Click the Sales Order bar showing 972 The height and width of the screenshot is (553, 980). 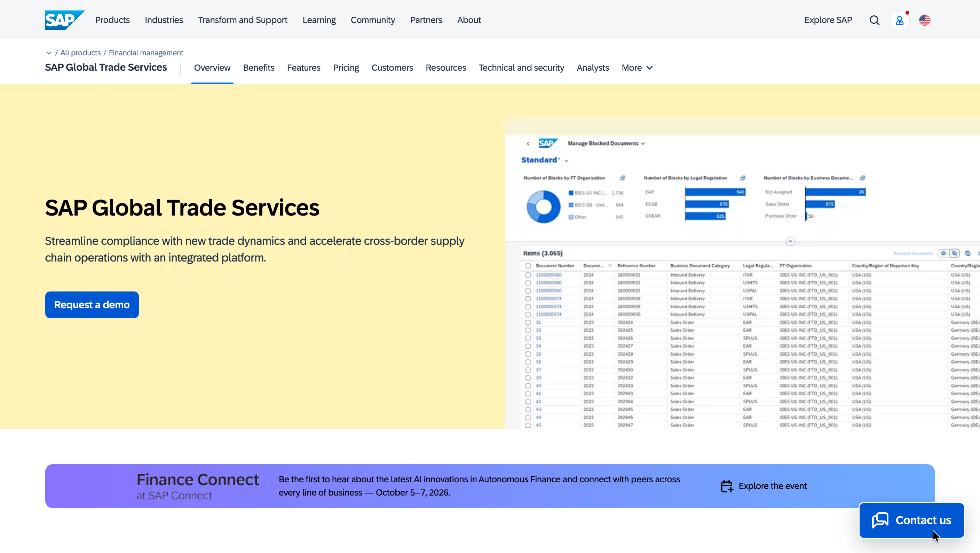click(820, 204)
